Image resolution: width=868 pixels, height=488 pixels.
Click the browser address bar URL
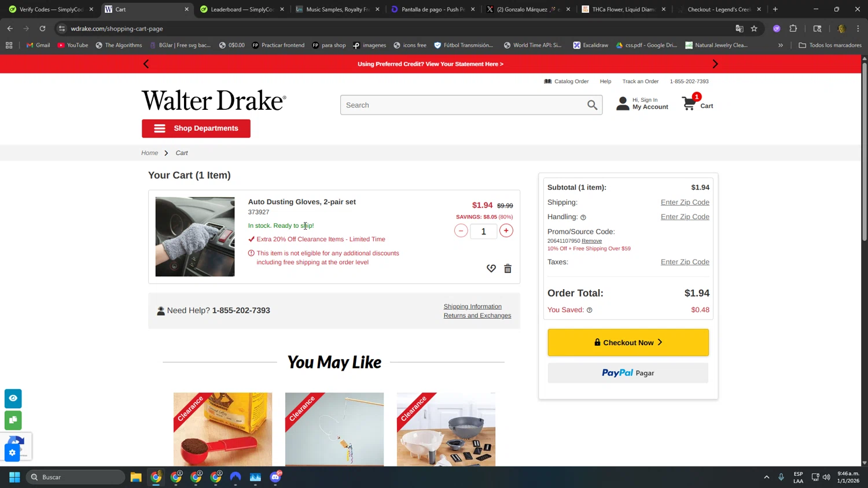pos(117,28)
